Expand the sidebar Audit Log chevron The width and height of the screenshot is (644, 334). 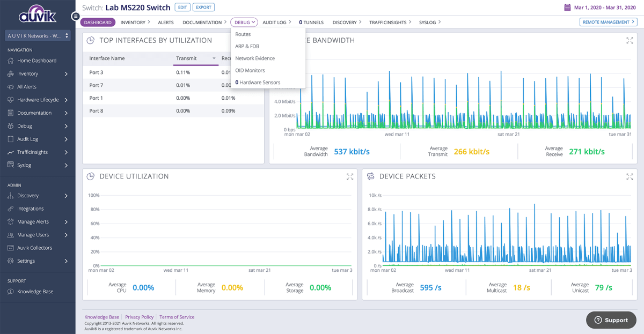[x=66, y=139]
